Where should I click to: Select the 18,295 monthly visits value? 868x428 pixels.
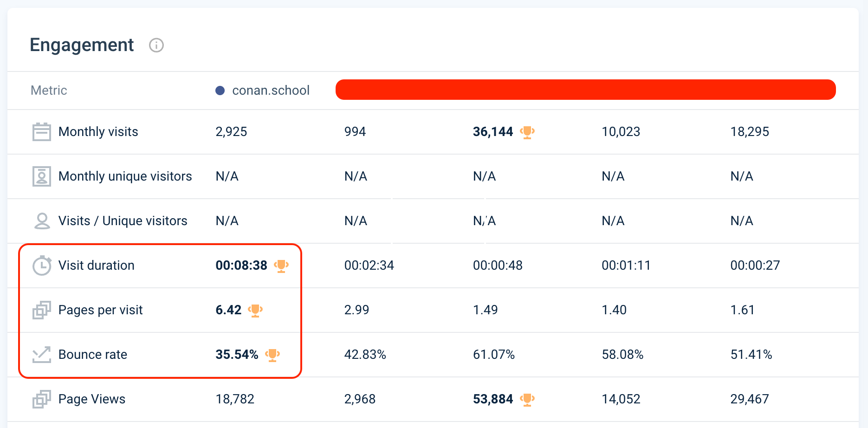[x=750, y=132]
